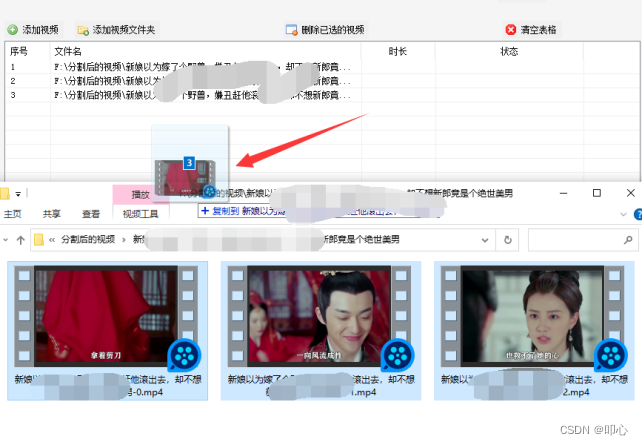Go up one folder level with up arrow
The width and height of the screenshot is (643, 445).
[x=21, y=240]
